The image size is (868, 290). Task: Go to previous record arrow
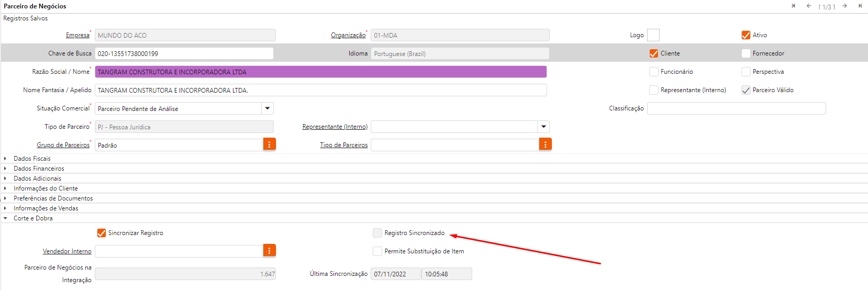(809, 6)
